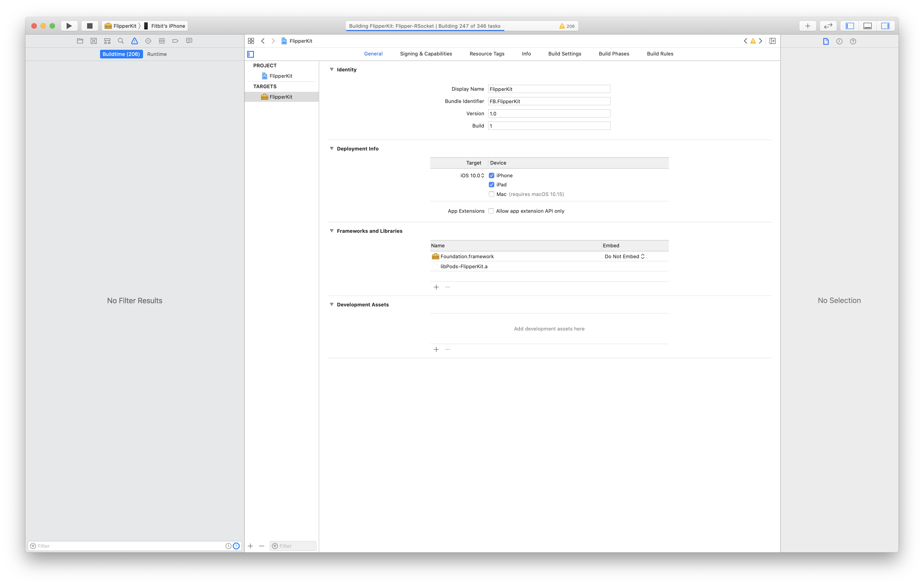
Task: Add a framework with the plus button
Action: [436, 287]
